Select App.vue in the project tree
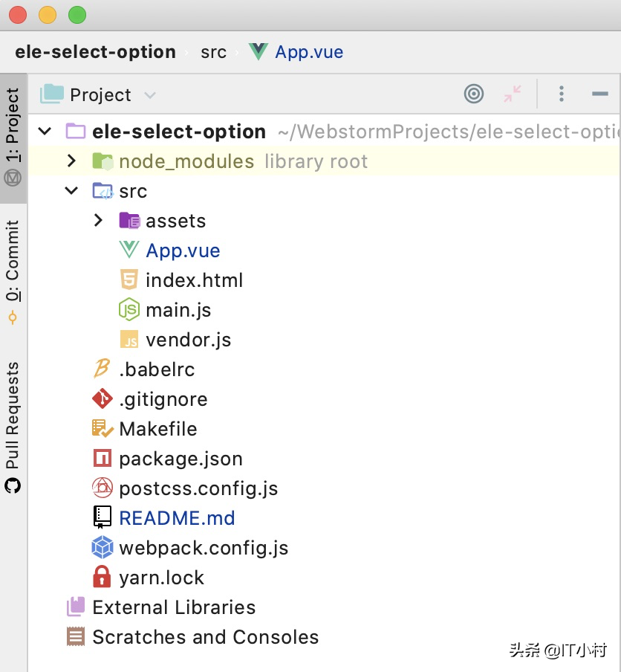 pyautogui.click(x=183, y=251)
